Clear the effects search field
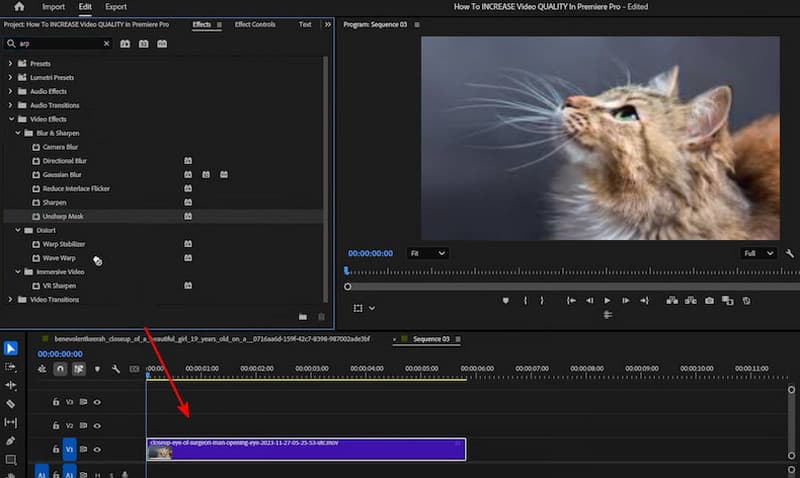Viewport: 800px width, 478px height. tap(107, 43)
